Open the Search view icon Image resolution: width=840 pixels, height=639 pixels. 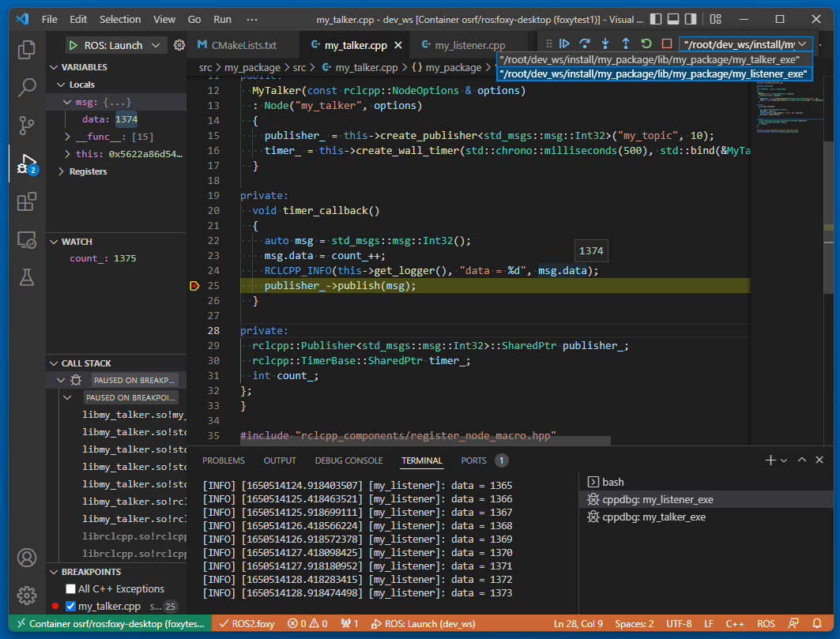[x=26, y=88]
